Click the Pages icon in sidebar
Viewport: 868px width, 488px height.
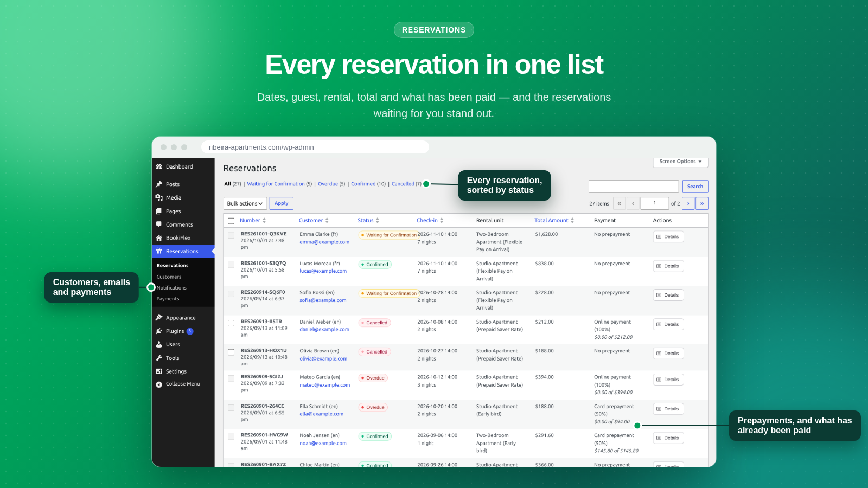159,211
